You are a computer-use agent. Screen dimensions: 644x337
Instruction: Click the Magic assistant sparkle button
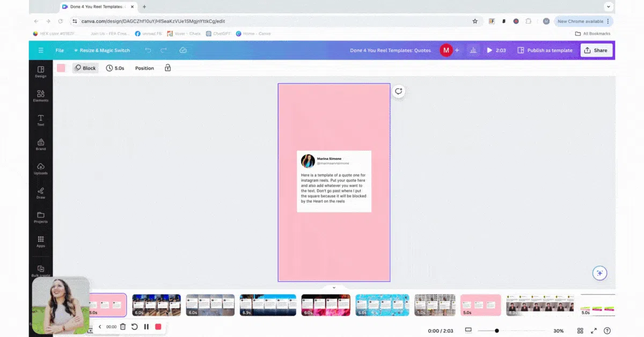tap(600, 273)
